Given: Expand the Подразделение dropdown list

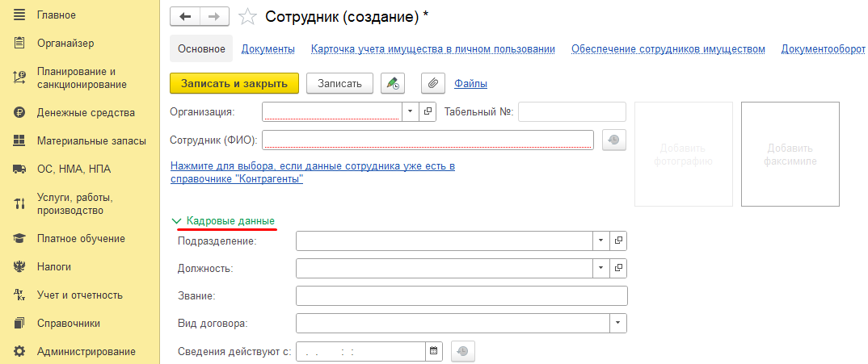Looking at the screenshot, I should [x=601, y=241].
